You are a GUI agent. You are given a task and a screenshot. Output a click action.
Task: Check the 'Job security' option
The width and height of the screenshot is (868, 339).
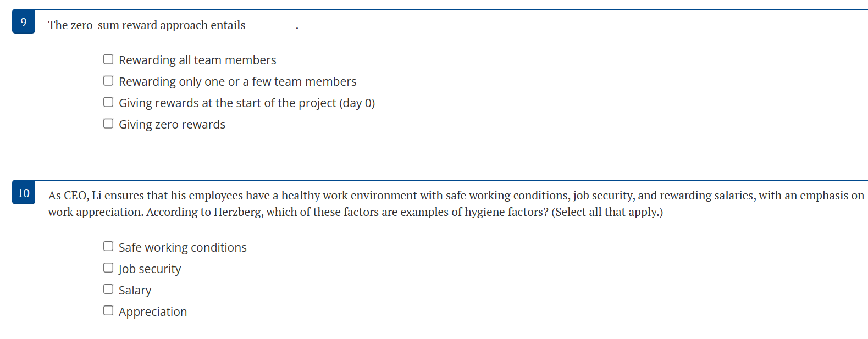click(108, 268)
